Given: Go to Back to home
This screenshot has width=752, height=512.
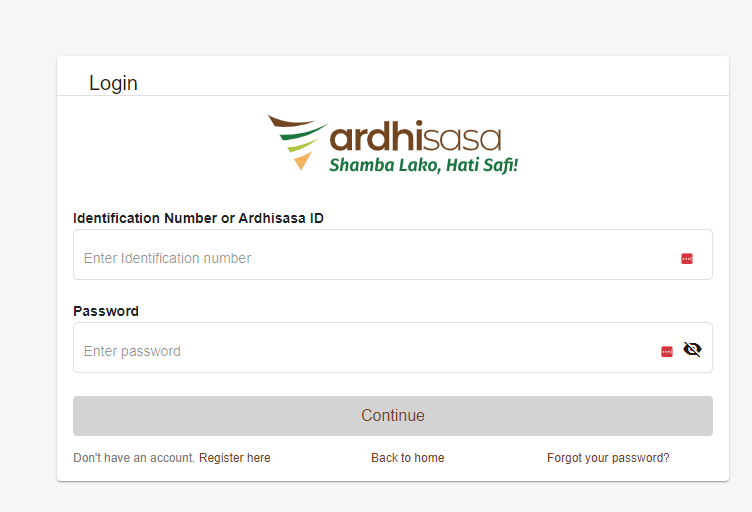Looking at the screenshot, I should (x=407, y=458).
